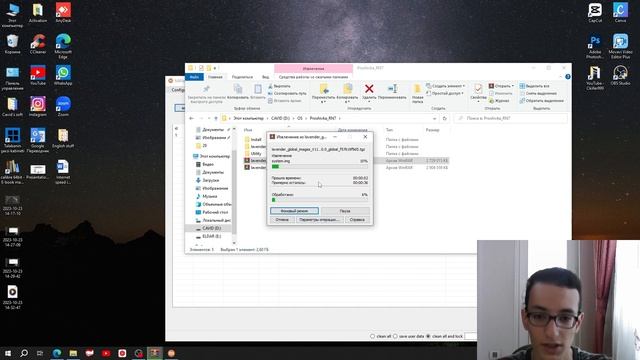This screenshot has height=360, width=640.
Task: Switch to the Главная ribbon tab
Action: coord(215,77)
